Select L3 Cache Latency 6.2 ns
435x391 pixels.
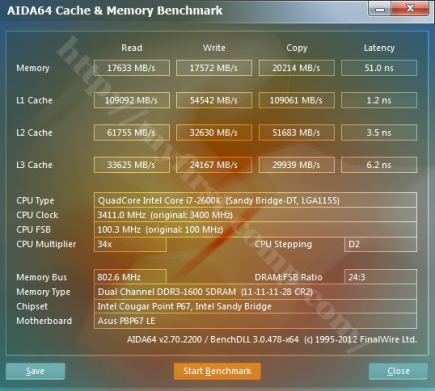[379, 165]
